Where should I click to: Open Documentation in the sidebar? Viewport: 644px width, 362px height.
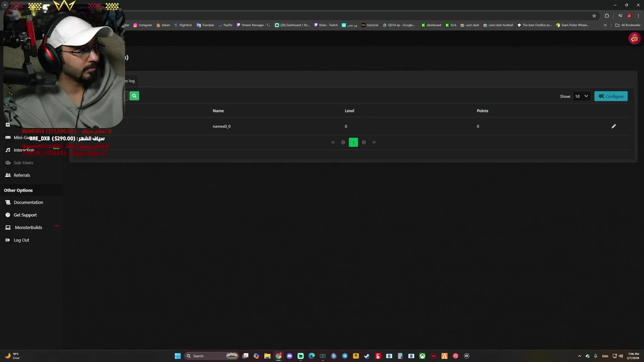(x=28, y=202)
